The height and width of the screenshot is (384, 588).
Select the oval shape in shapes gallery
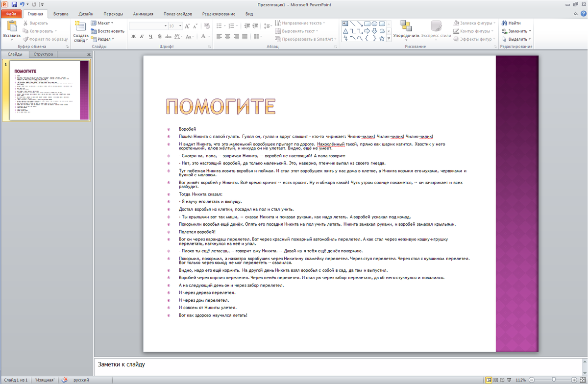[x=374, y=23]
